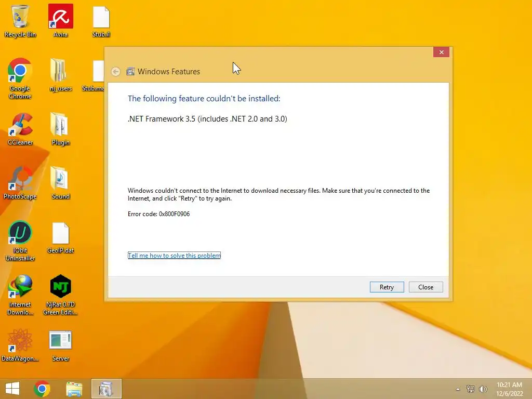Select the Stub.ma file on desktop
Image resolution: width=532 pixels, height=399 pixels.
pyautogui.click(x=94, y=75)
